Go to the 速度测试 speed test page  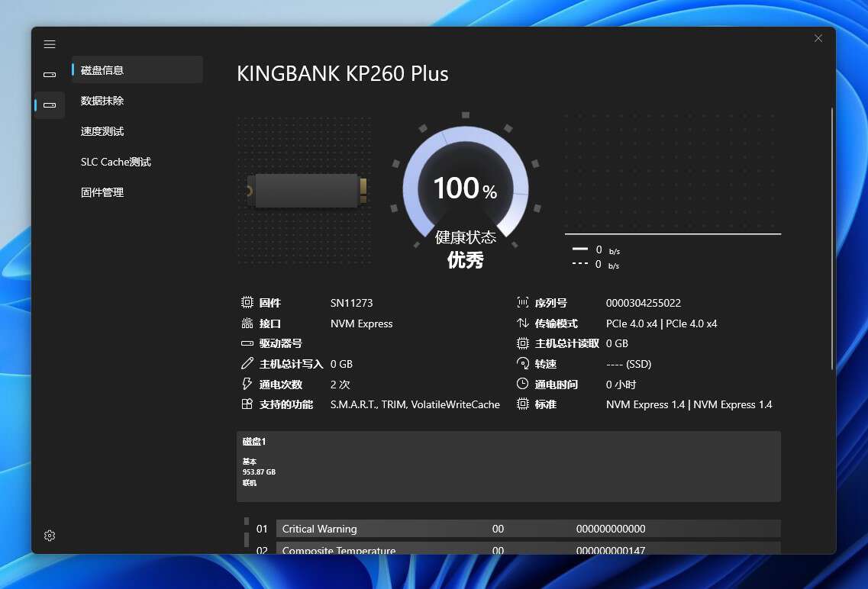pos(102,131)
